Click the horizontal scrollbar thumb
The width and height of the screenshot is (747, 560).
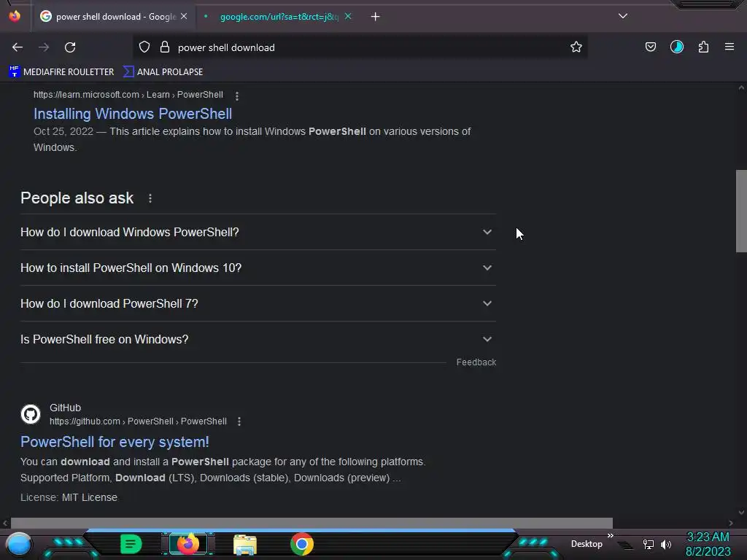point(311,523)
